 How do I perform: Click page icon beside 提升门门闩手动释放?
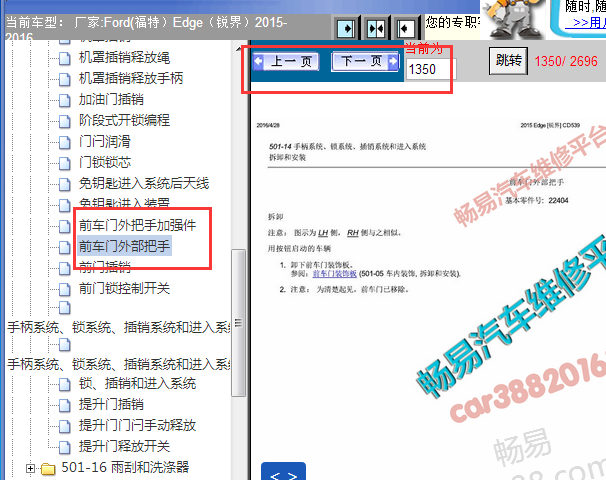point(65,426)
